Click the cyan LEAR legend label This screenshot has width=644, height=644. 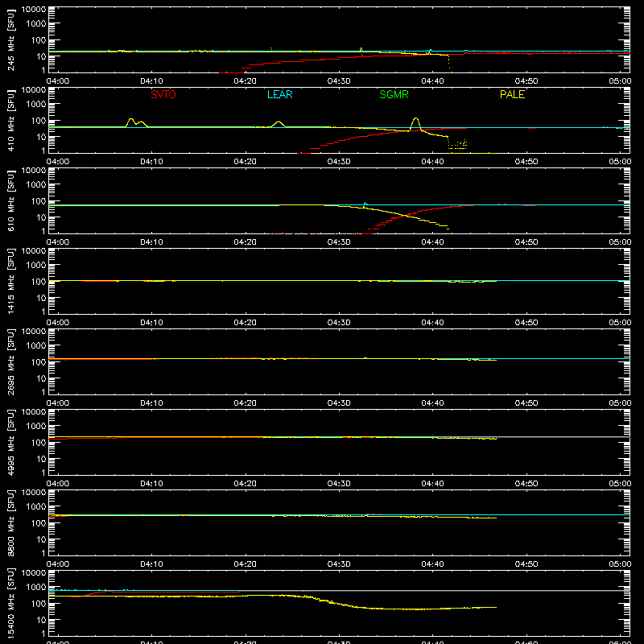click(279, 94)
